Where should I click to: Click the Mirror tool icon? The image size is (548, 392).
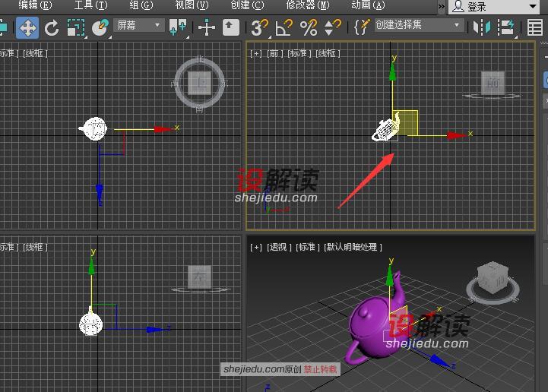click(482, 27)
